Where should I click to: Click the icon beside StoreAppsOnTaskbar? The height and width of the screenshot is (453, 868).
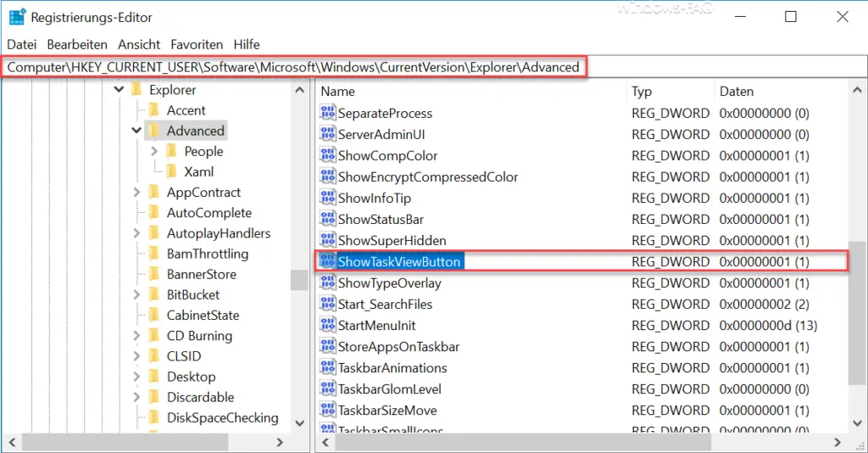(327, 346)
